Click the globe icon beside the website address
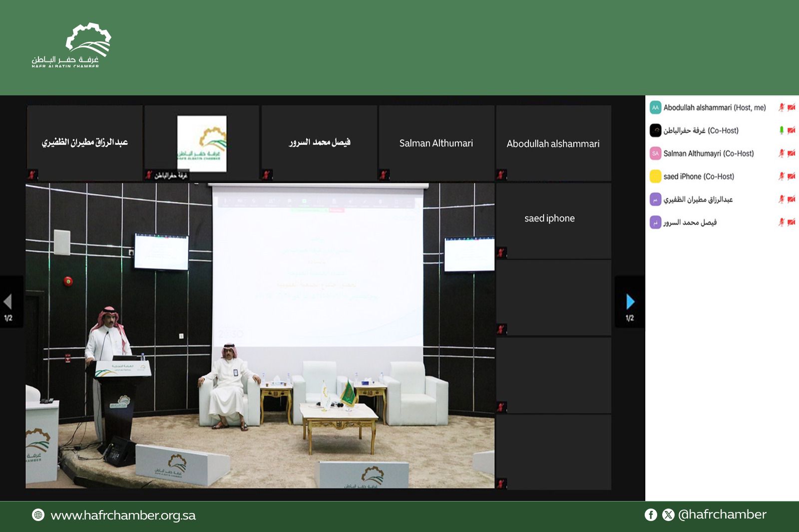The image size is (799, 532). 38,515
